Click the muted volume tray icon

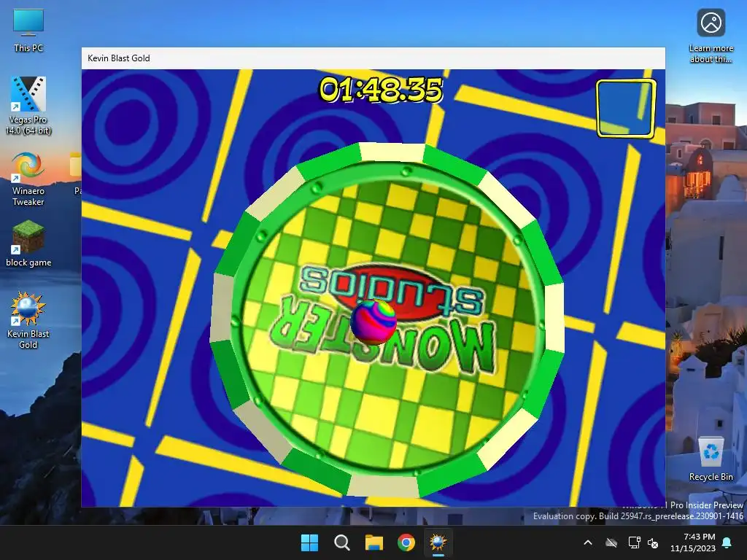(x=653, y=542)
